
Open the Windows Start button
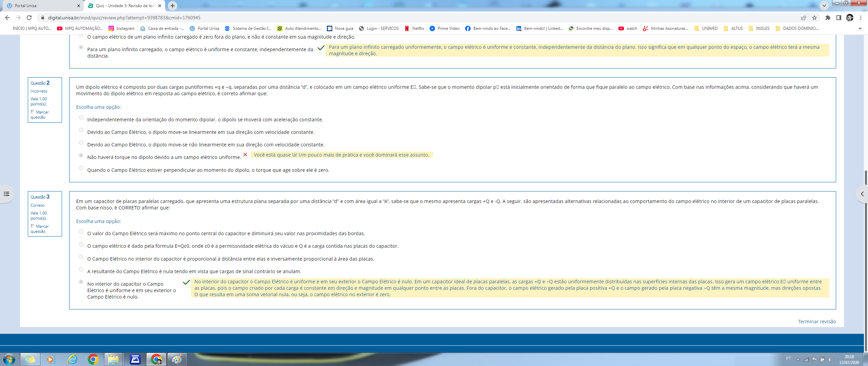(9, 359)
